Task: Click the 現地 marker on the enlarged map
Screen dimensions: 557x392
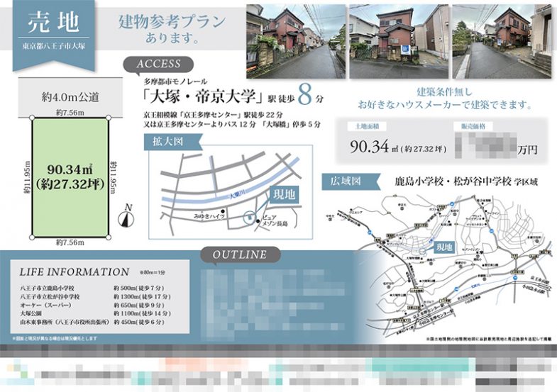Action: click(284, 194)
